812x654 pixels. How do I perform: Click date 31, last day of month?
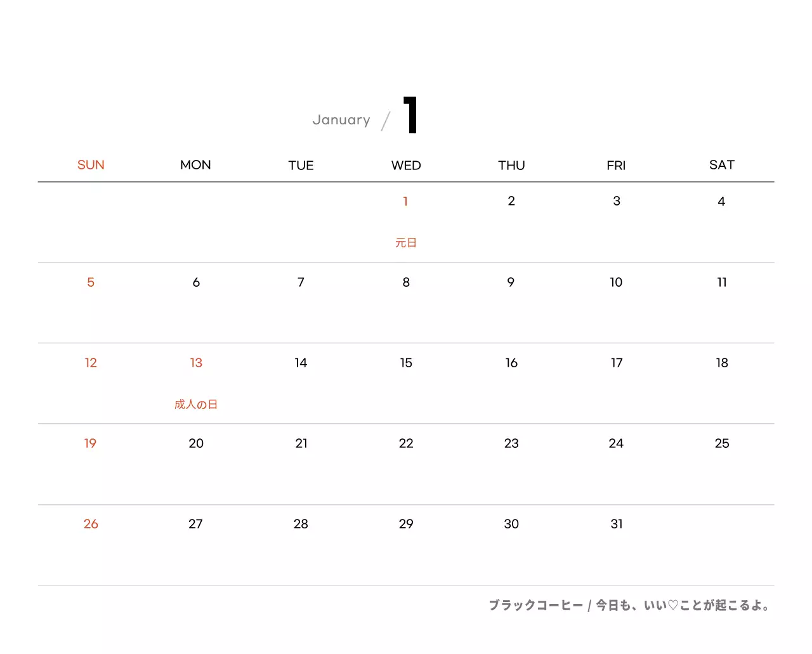[617, 524]
